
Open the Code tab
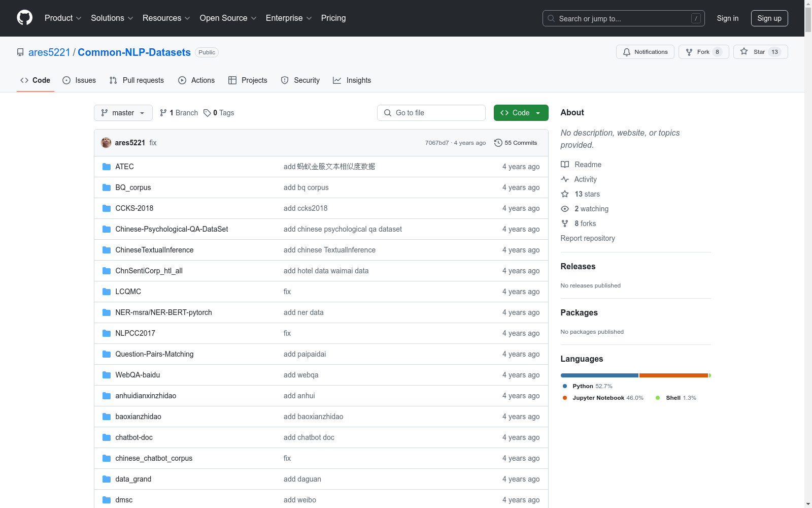coord(36,80)
